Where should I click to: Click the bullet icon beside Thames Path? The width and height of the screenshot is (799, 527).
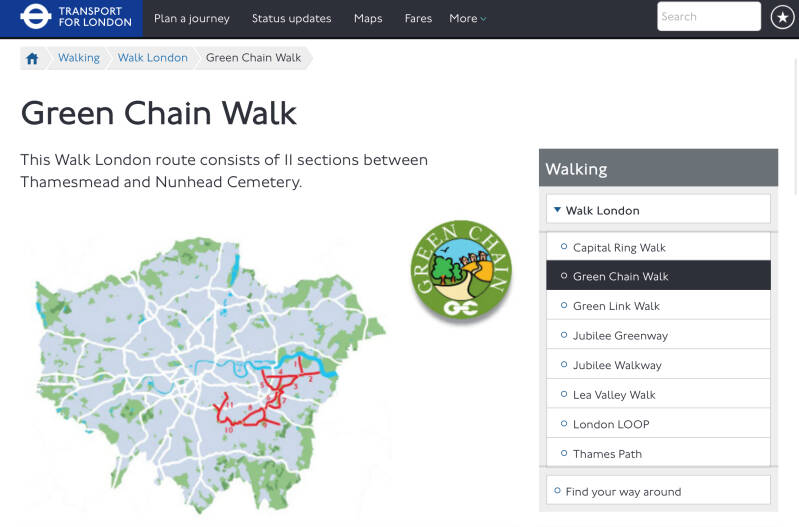[x=563, y=454]
